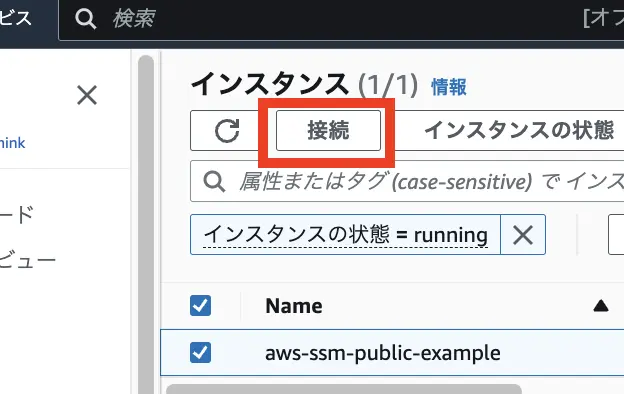Click the filter field magnifier icon
624x394 pixels.
coord(214,182)
